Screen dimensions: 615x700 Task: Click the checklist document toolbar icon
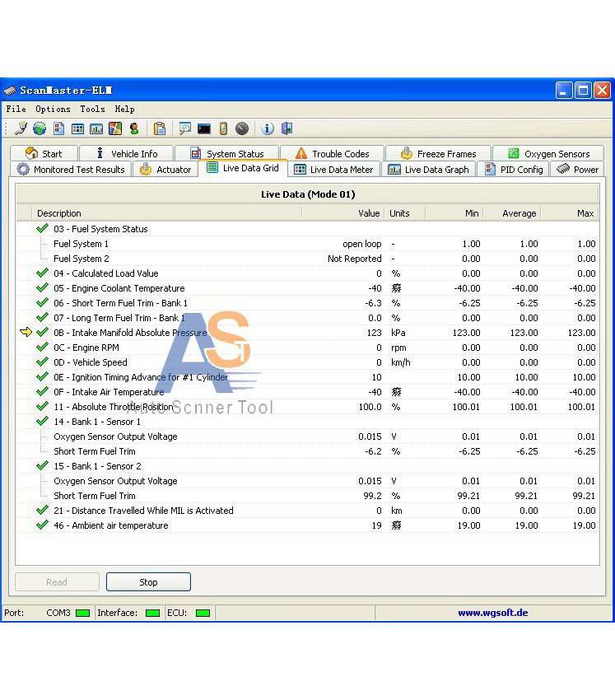58,129
